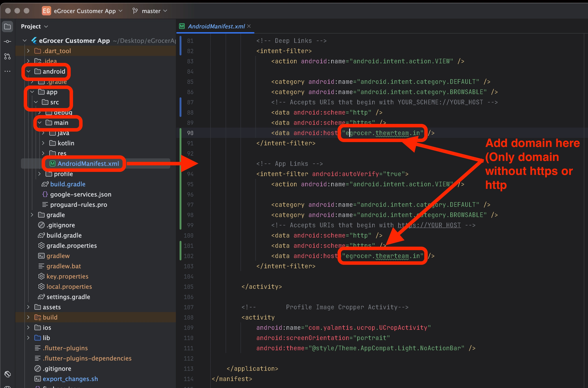The height and width of the screenshot is (388, 588).
Task: Collapse the android folder
Action: [28, 71]
